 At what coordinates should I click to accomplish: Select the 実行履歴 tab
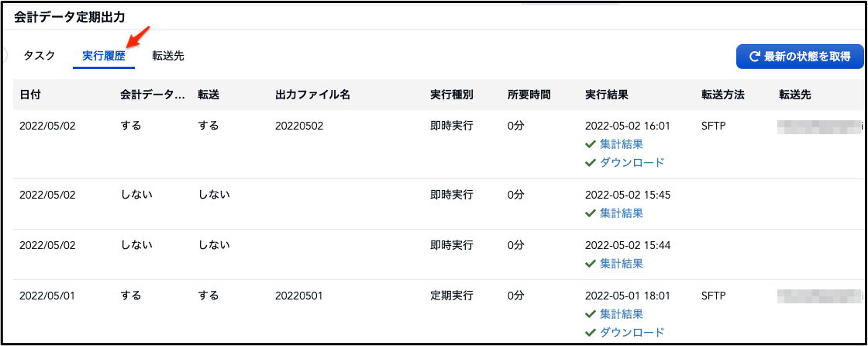pos(104,56)
